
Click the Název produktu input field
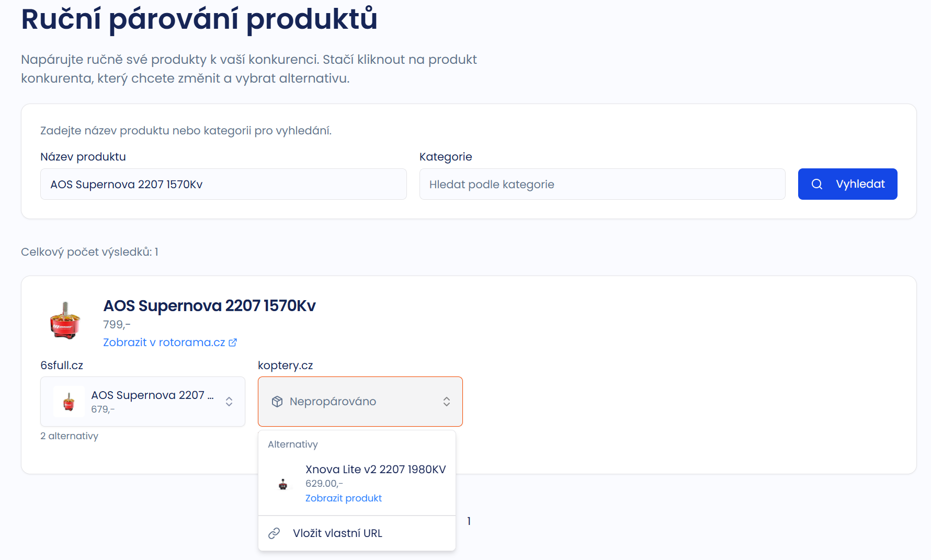[223, 184]
